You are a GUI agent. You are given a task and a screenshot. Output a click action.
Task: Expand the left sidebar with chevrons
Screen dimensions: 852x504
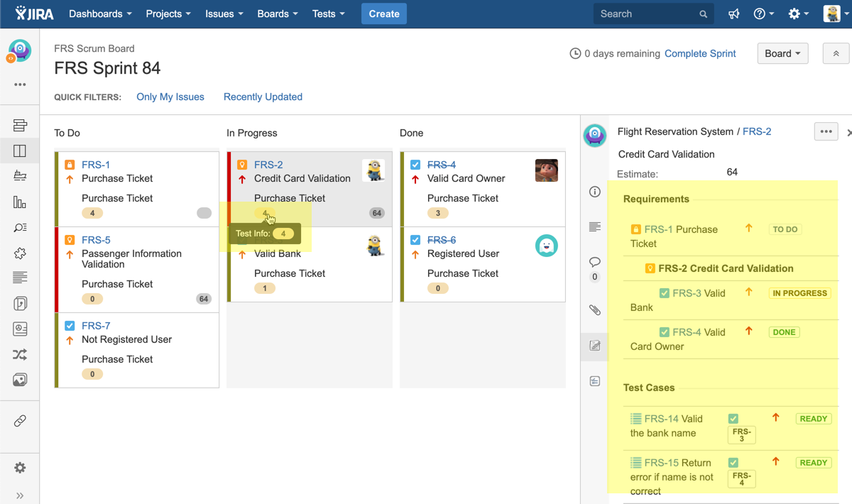tap(20, 495)
